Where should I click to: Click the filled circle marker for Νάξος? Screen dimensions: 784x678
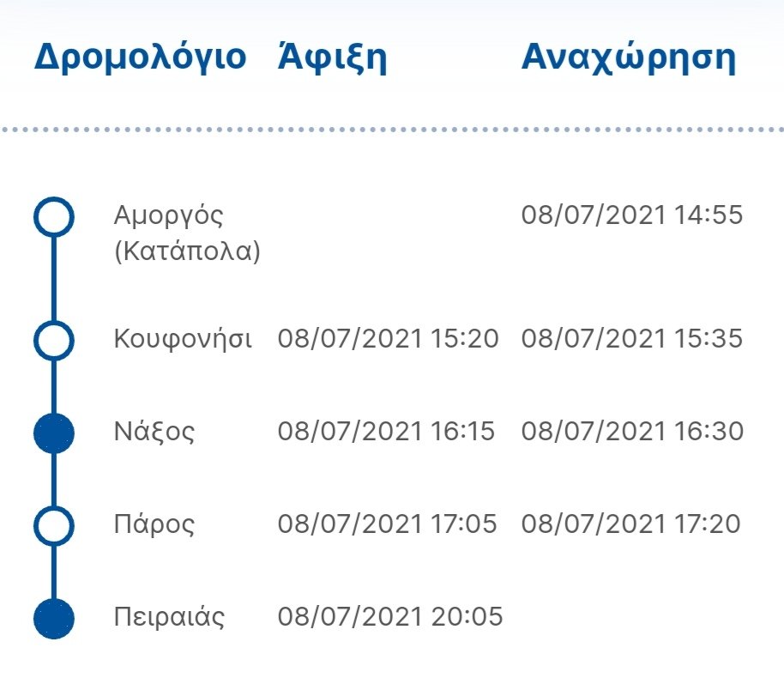[x=54, y=433]
